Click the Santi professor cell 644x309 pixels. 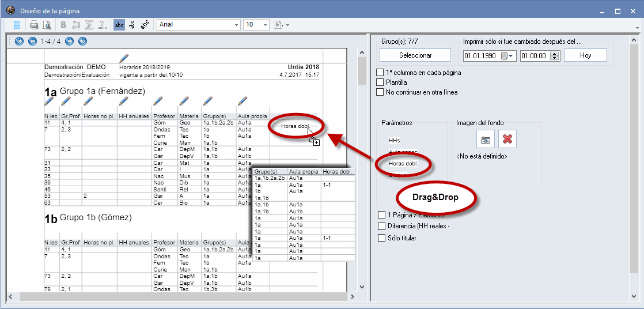pyautogui.click(x=160, y=190)
